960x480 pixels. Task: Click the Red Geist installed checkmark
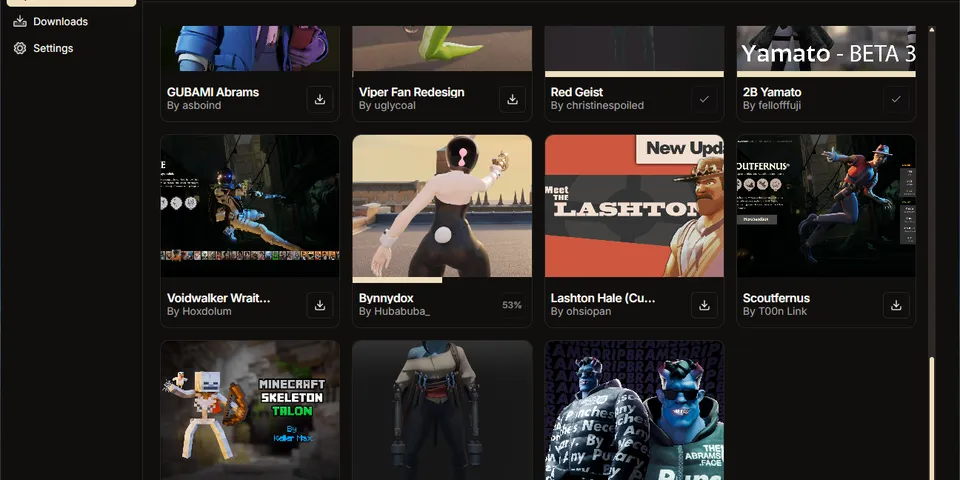(x=704, y=99)
